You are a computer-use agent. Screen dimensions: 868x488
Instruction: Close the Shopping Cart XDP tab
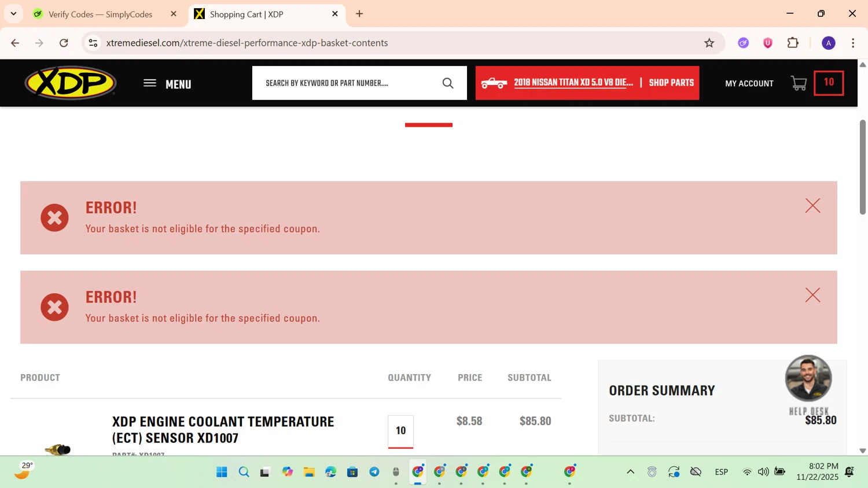tap(335, 14)
